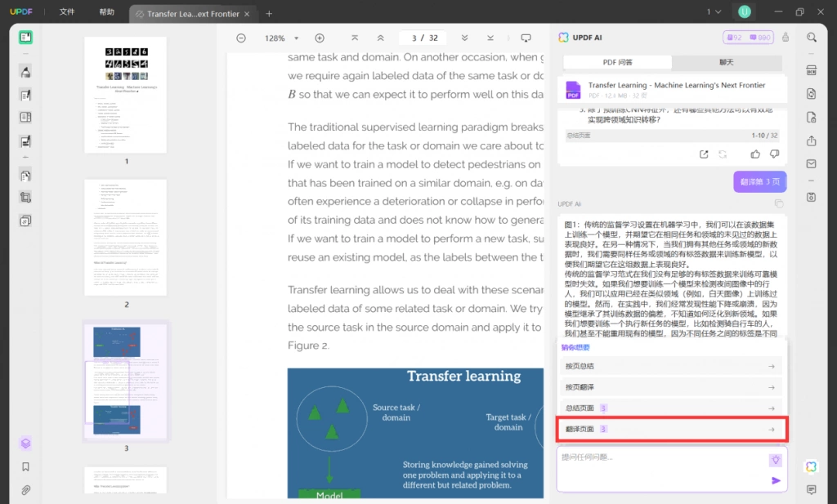Screen dimensions: 837x504
Task: Open page 1 thumbnail
Action: pyautogui.click(x=125, y=95)
